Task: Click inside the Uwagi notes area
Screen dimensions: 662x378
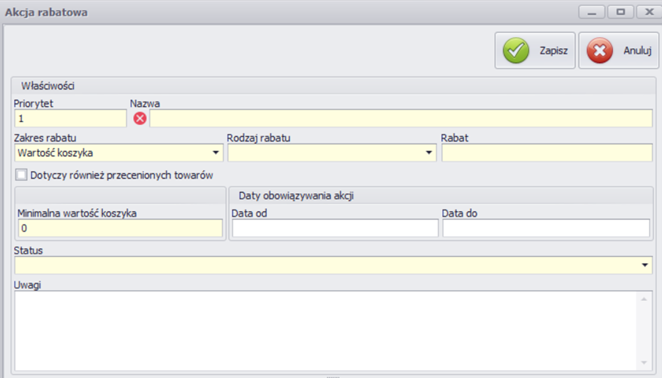Action: pos(326,331)
